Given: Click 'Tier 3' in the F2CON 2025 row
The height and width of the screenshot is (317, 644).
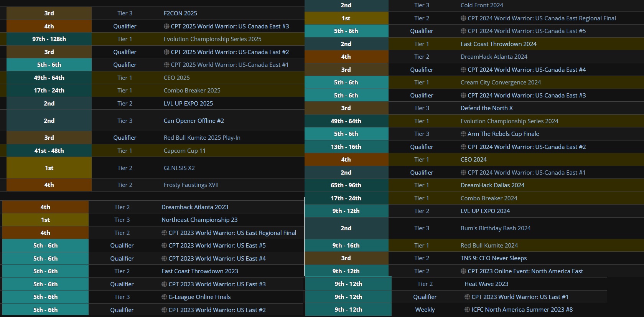Looking at the screenshot, I should (125, 13).
